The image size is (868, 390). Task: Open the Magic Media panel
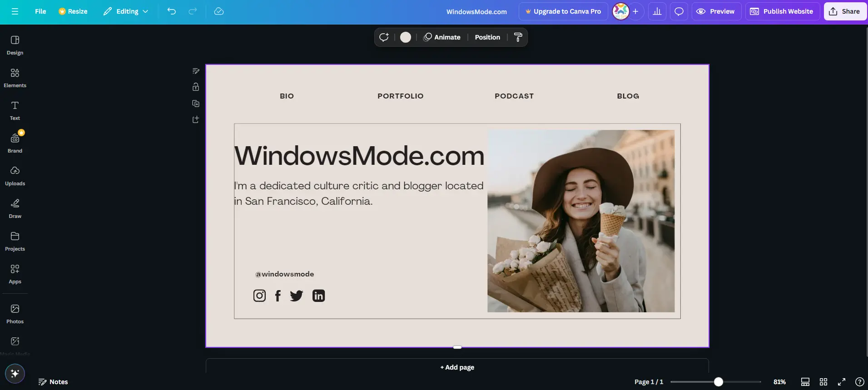click(15, 345)
